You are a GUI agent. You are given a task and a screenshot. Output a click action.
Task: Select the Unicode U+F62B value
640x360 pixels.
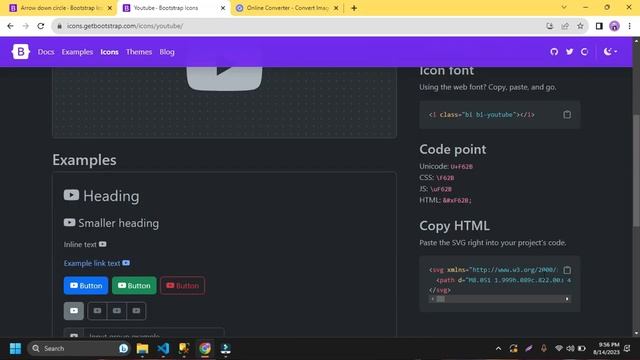coord(462,167)
